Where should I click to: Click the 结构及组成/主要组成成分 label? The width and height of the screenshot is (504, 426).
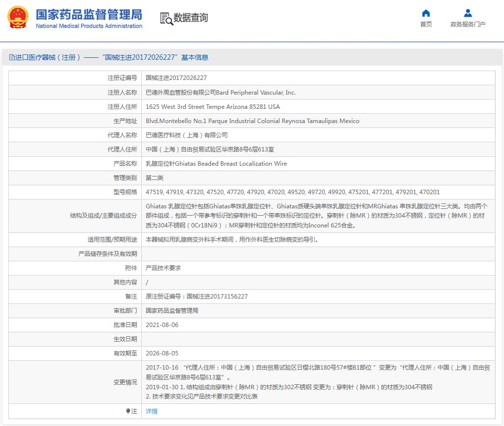coord(104,216)
